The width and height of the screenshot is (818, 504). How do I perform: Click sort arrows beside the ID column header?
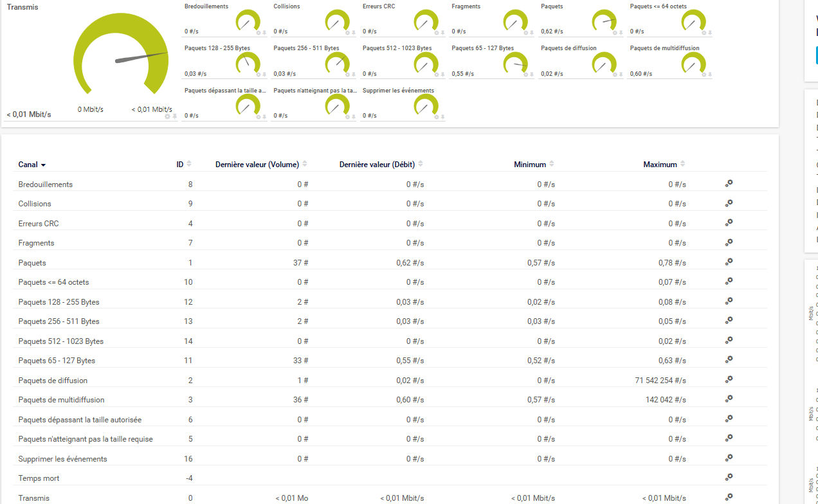(189, 164)
